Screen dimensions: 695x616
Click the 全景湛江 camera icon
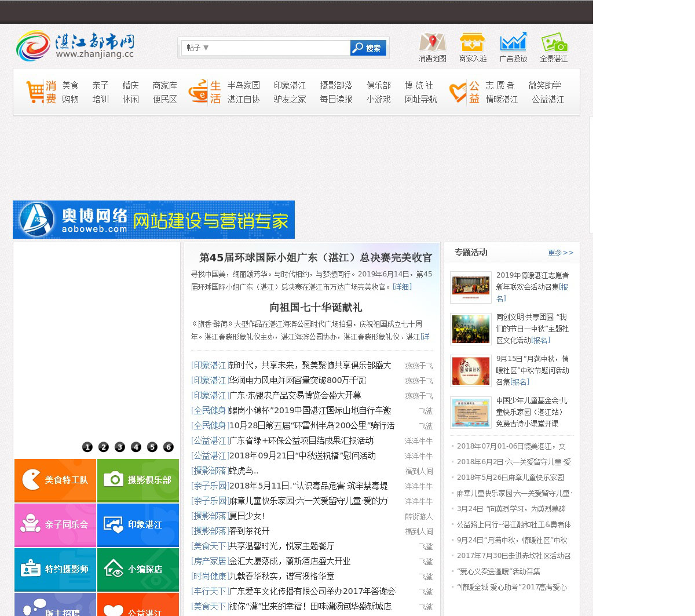click(x=554, y=43)
